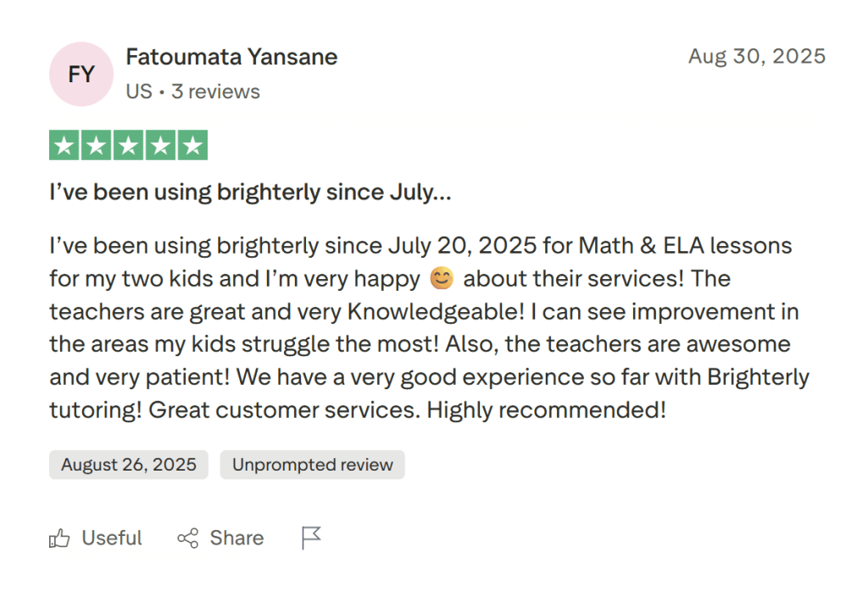Screen dimensions: 868x591
Task: Report this review using the flag icon
Action: click(x=311, y=537)
